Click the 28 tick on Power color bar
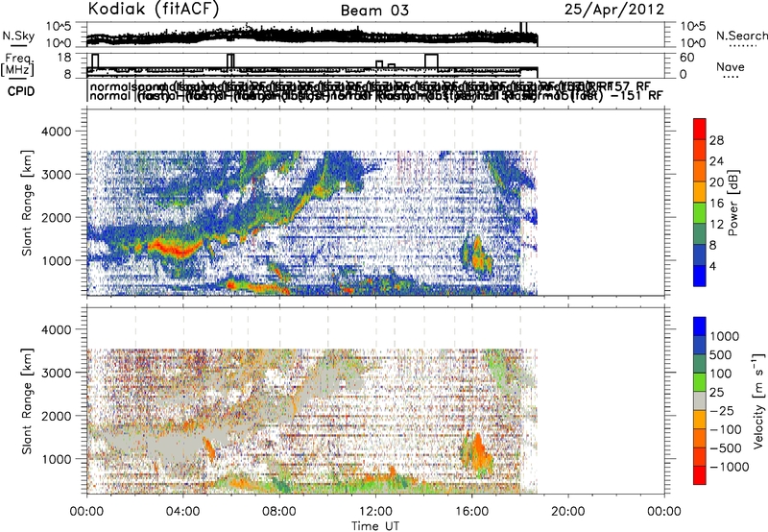The width and height of the screenshot is (768, 532). pos(716,140)
